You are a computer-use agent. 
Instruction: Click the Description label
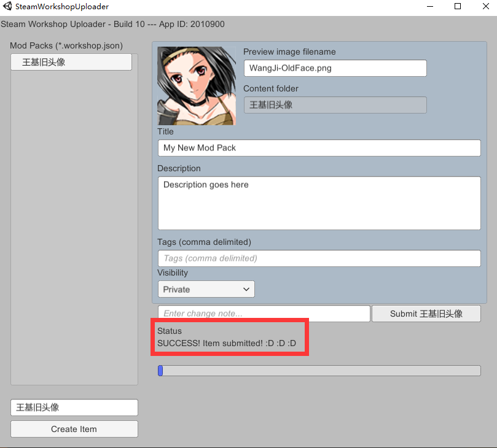point(179,168)
